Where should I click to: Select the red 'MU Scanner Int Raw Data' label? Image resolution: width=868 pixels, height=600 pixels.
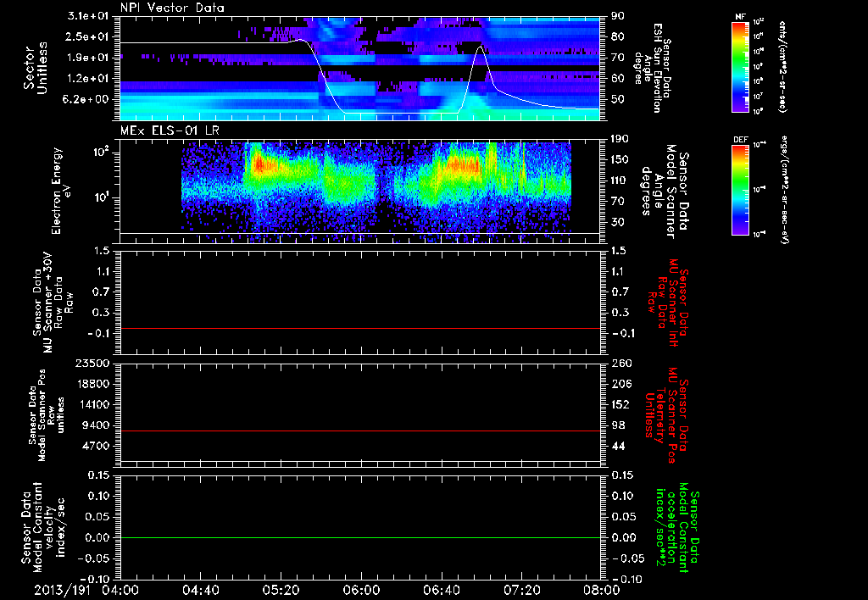coord(666,303)
